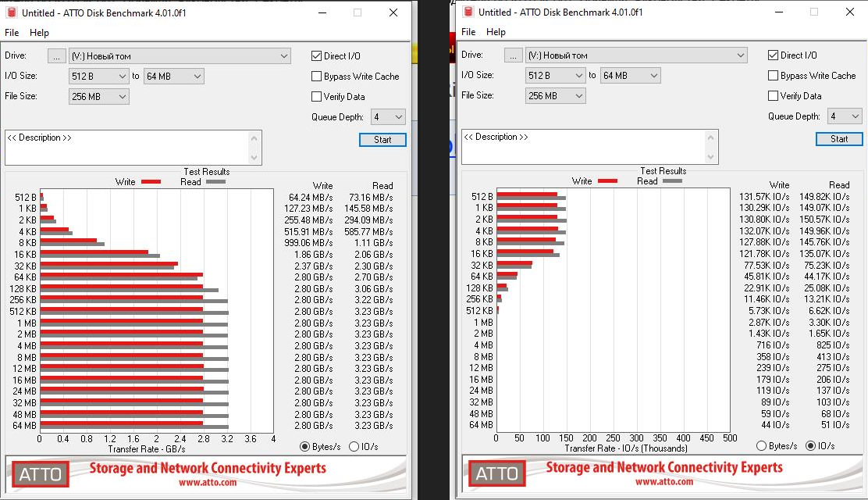Image resolution: width=868 pixels, height=500 pixels.
Task: Click description scrollbar up arrow in right window
Action: pyautogui.click(x=711, y=137)
